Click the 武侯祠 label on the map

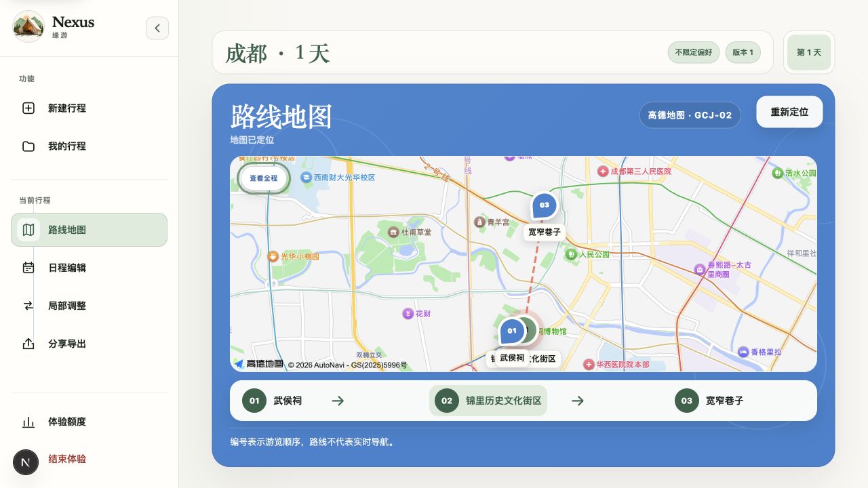(x=512, y=357)
